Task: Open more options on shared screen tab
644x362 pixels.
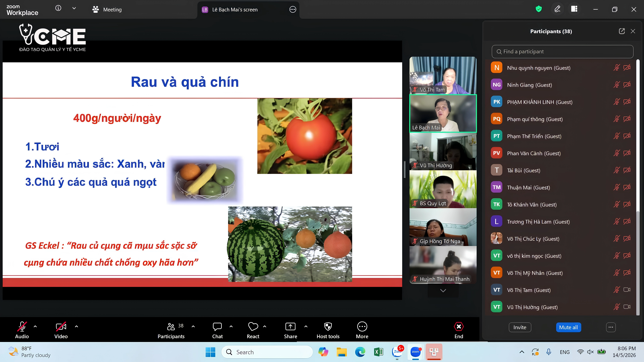Action: coord(292,10)
